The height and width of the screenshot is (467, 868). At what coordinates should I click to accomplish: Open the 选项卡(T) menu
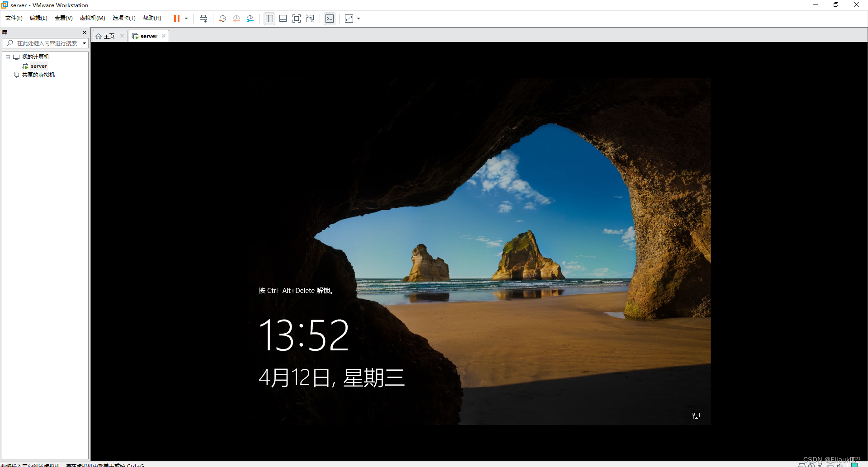pos(124,18)
